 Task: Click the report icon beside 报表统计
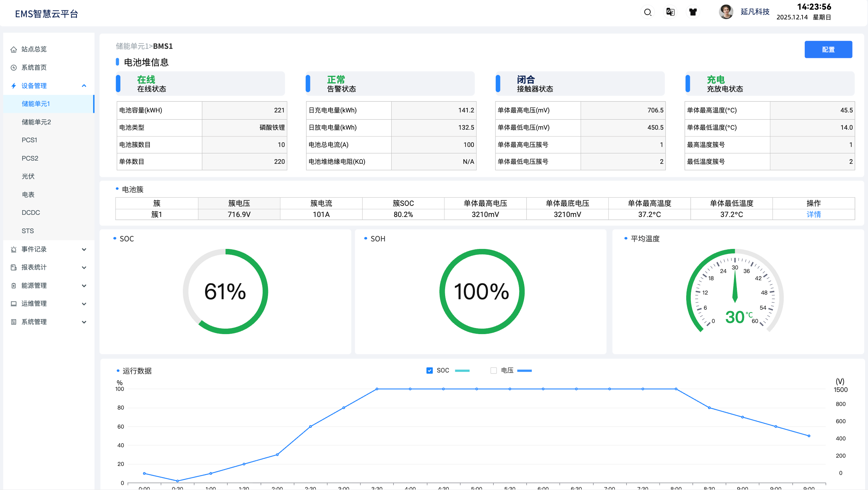pyautogui.click(x=14, y=267)
